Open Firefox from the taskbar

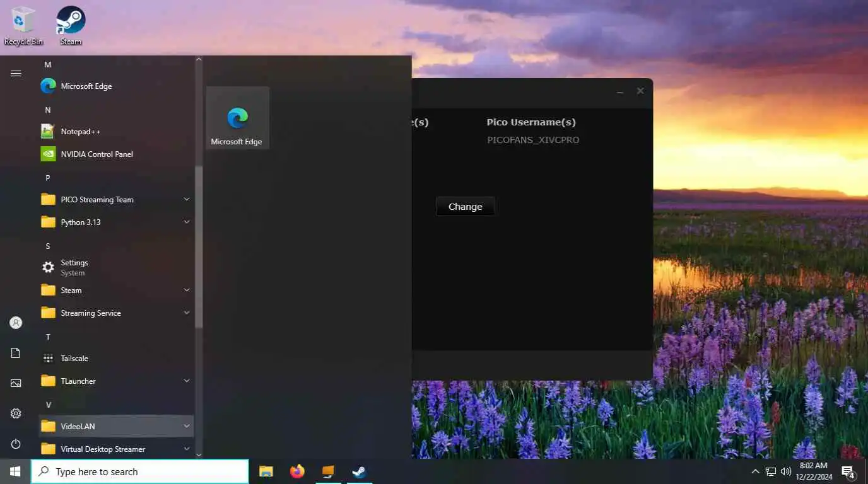tap(297, 471)
